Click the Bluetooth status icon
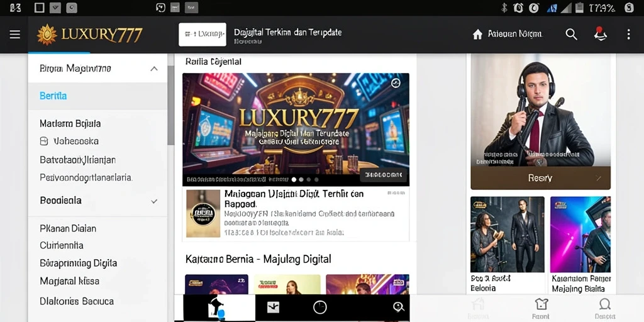The image size is (644, 322). pos(504,8)
